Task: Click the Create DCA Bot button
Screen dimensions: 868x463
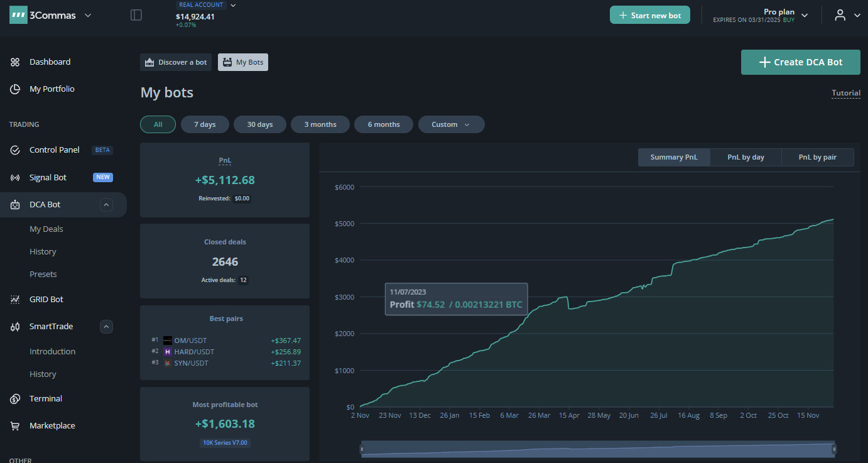Action: [801, 62]
